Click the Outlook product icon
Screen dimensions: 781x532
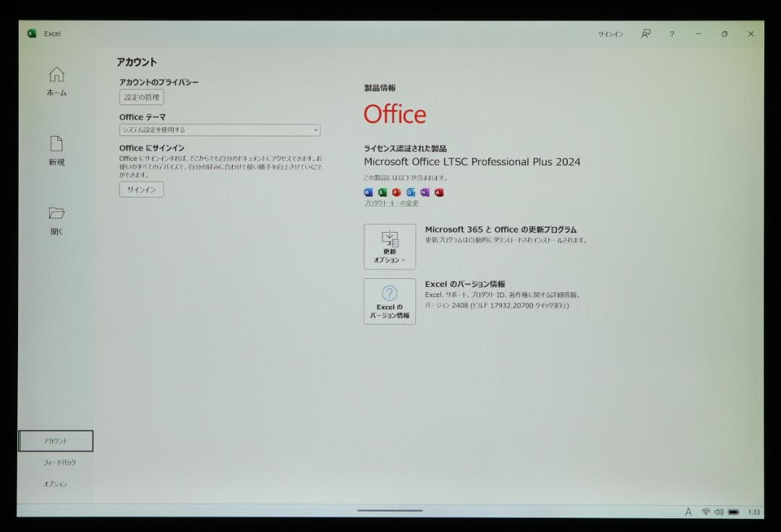click(411, 192)
